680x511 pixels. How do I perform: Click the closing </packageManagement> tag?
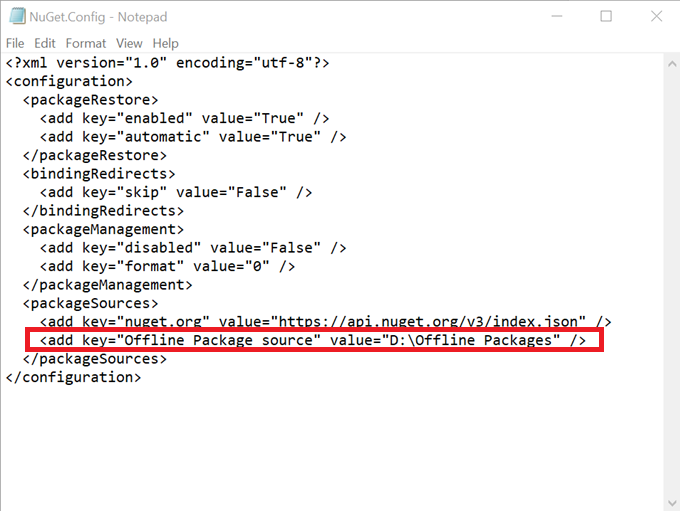(108, 285)
